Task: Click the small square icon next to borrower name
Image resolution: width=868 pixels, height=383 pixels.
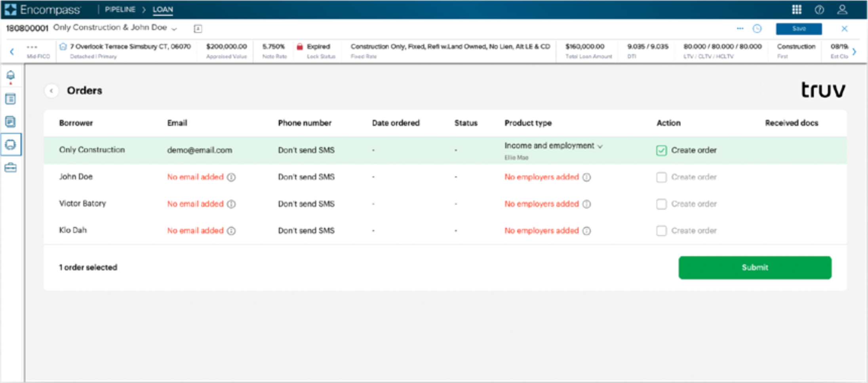Action: pyautogui.click(x=198, y=29)
